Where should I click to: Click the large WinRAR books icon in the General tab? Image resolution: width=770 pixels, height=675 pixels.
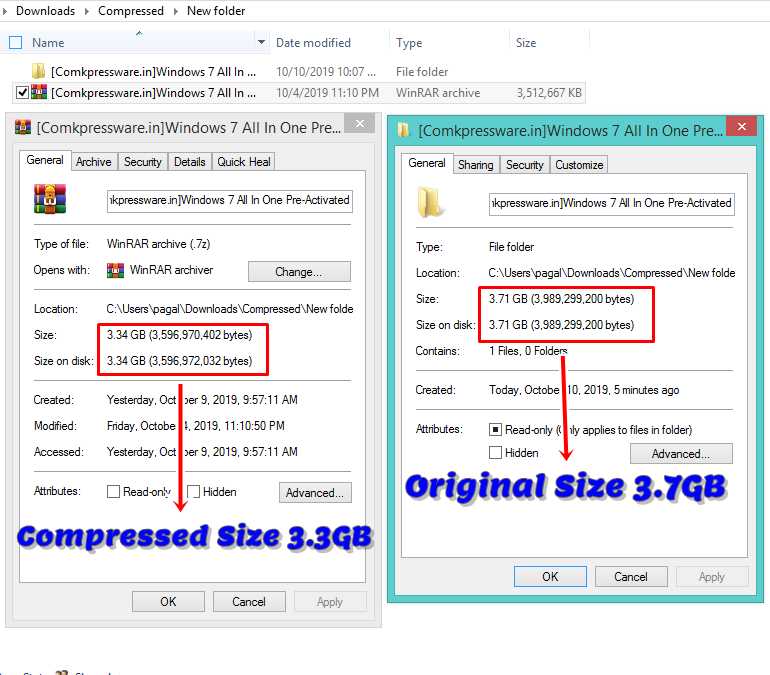pos(50,199)
